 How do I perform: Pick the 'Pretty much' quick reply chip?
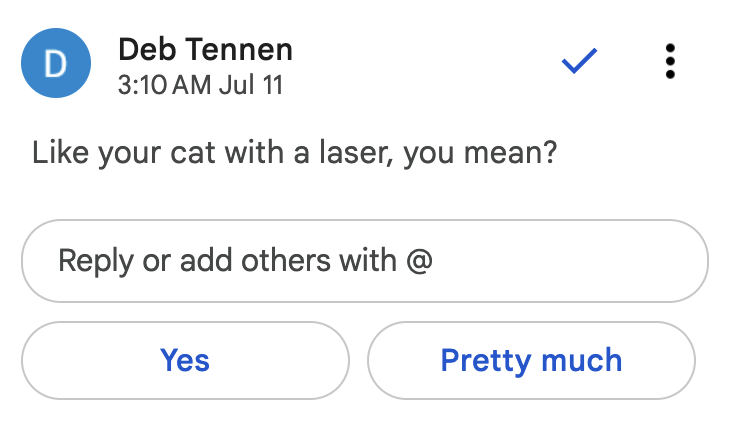coord(531,360)
